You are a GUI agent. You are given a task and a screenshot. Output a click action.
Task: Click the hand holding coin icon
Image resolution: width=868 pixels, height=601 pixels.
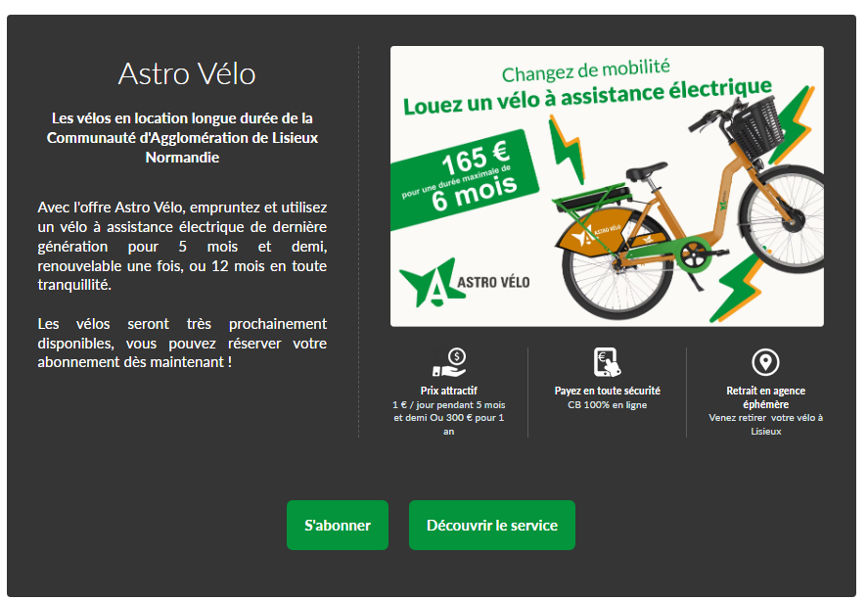(449, 362)
